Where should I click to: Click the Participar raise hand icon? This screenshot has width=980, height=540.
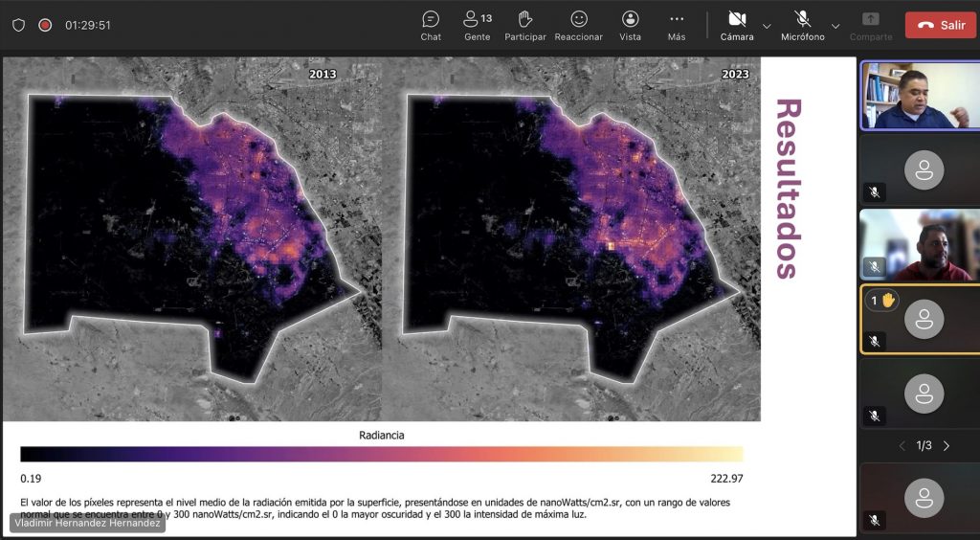(x=524, y=25)
